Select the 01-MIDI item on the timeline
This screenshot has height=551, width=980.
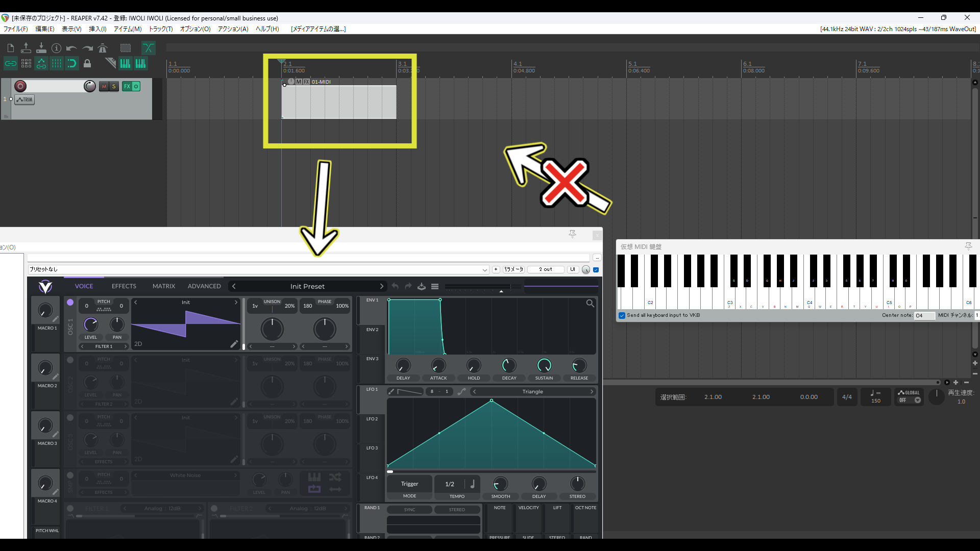point(339,102)
